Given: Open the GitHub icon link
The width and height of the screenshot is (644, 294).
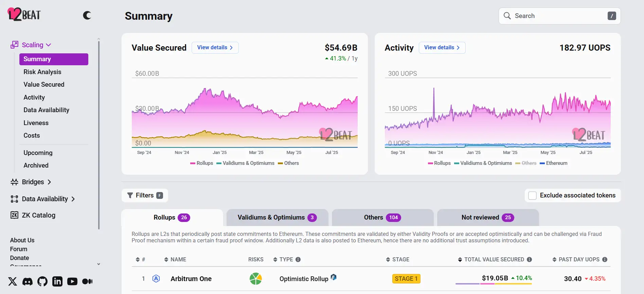Looking at the screenshot, I should 42,281.
